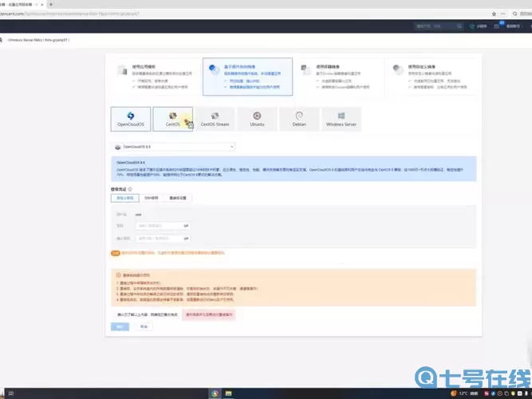
Task: Select the Windows Server image tile
Action: [341, 119]
